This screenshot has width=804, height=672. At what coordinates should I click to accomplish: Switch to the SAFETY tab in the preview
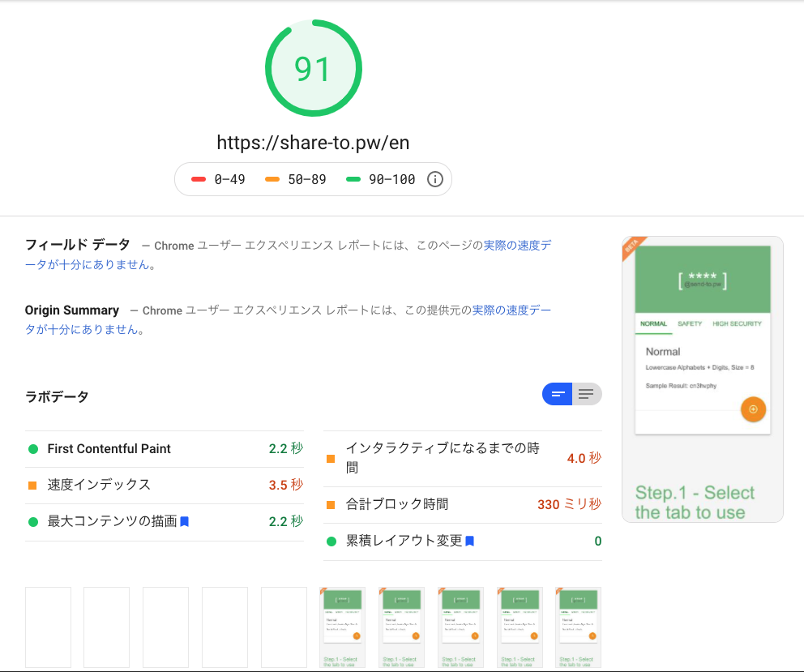(691, 323)
